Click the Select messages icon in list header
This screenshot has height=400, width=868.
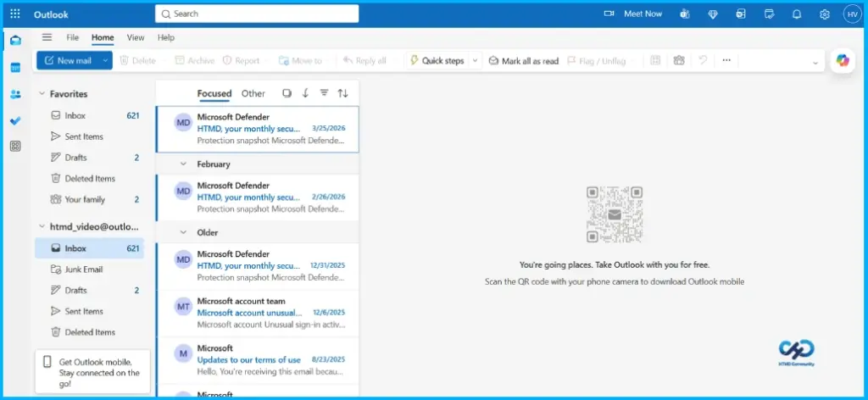(x=287, y=93)
